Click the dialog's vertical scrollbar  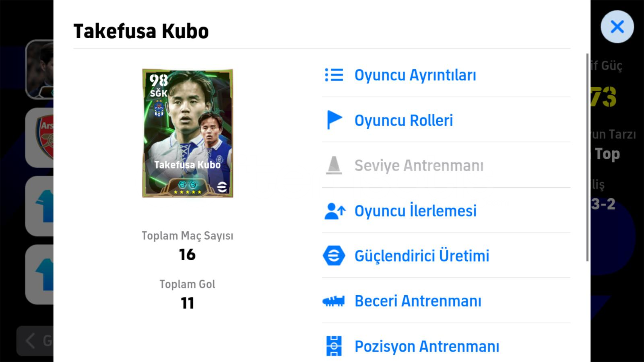[587, 157]
